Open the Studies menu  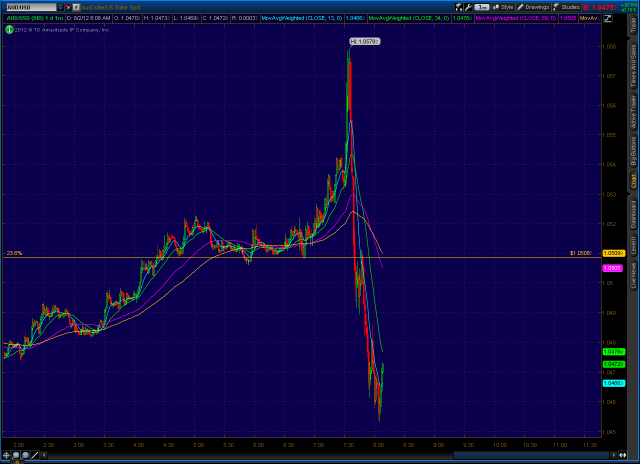[x=566, y=7]
